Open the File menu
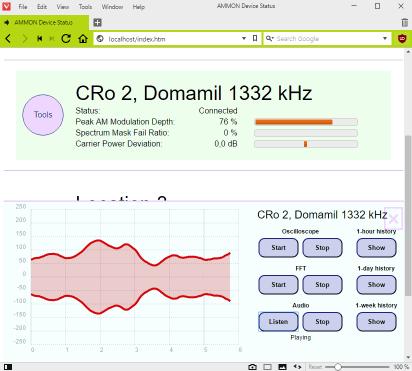The image size is (412, 371). click(23, 7)
